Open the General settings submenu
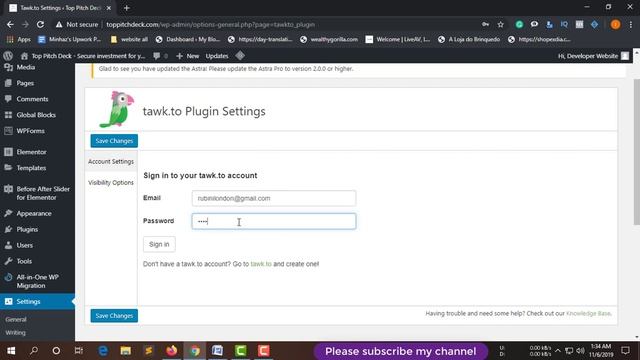Viewport: 640px width, 360px height. coord(16,319)
